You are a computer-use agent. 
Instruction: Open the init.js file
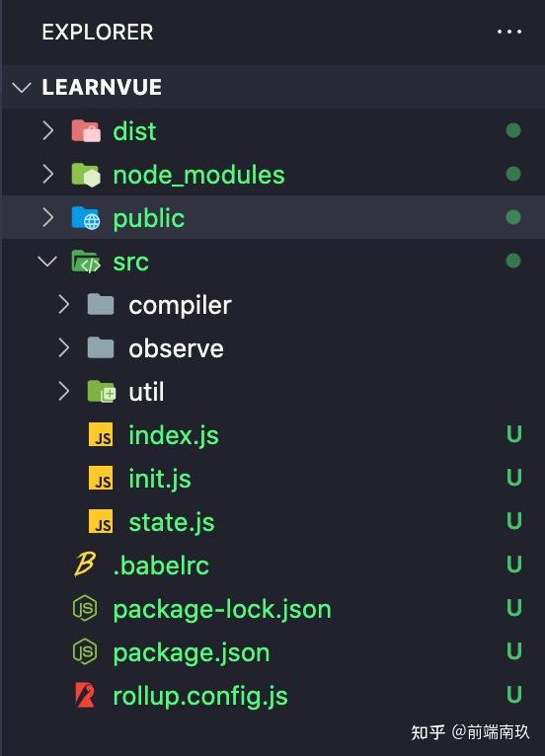pos(160,479)
